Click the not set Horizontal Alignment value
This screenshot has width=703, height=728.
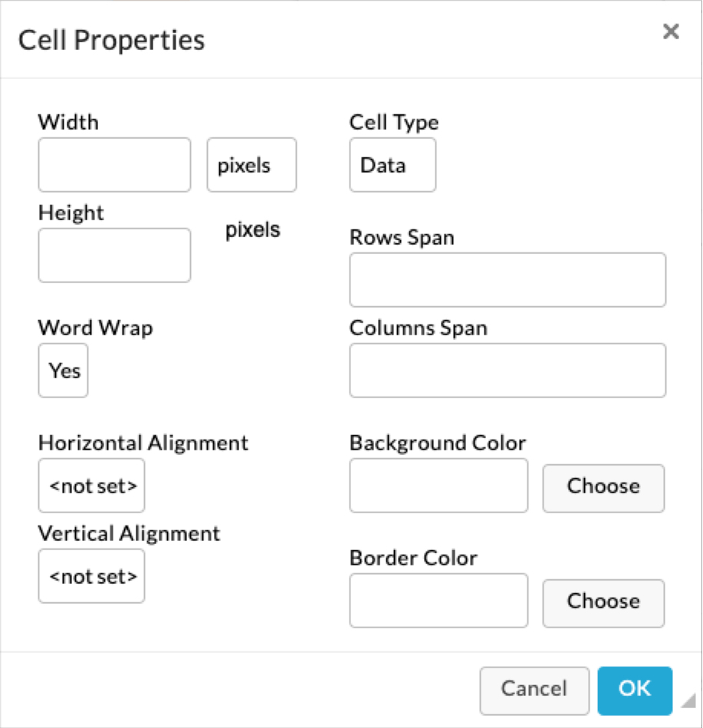coord(91,485)
